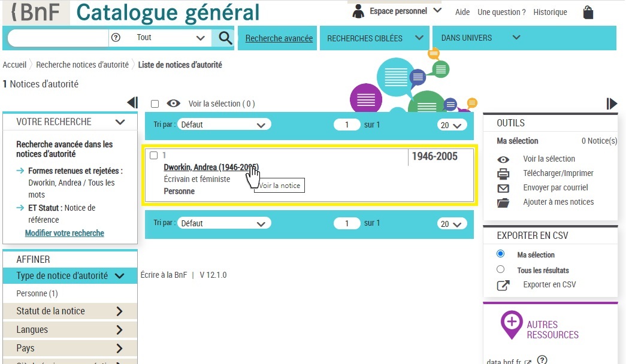Expand the Statut de la notice filter
The image size is (626, 364).
70,311
